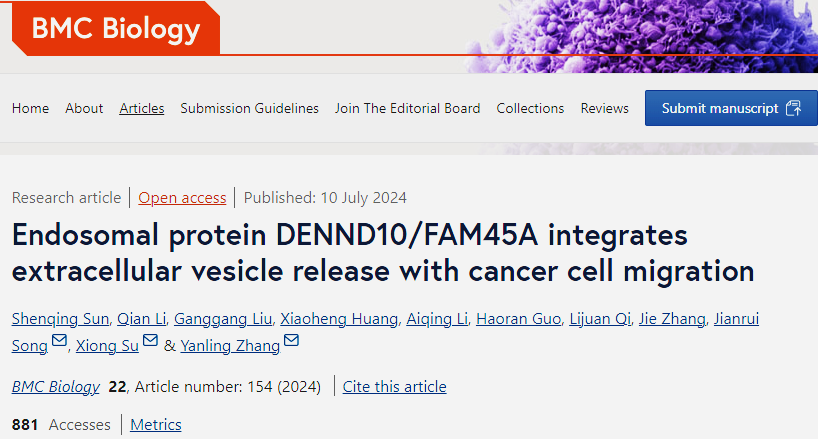
Task: Click the Submit manuscript button
Action: point(731,108)
